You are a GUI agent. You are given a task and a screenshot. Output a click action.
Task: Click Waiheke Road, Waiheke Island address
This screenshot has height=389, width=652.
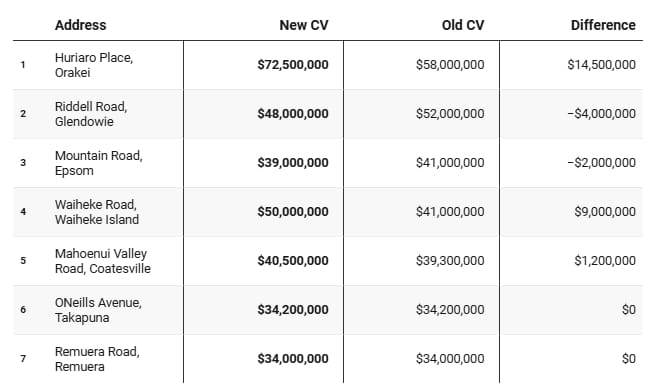[97, 212]
